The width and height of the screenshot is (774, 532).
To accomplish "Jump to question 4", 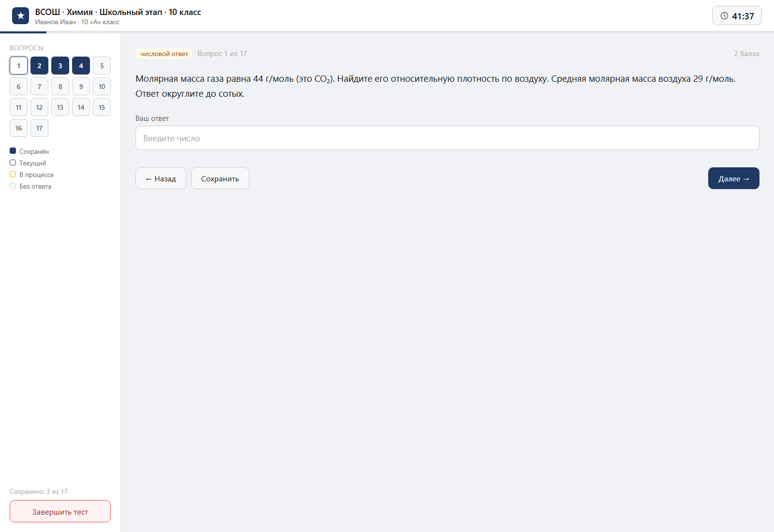I will (81, 66).
